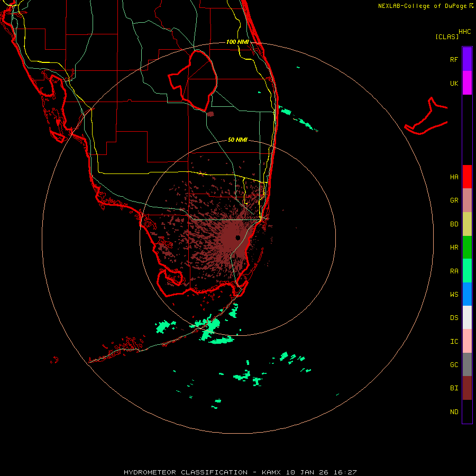Click the KAMX radar site center dot

click(237, 237)
